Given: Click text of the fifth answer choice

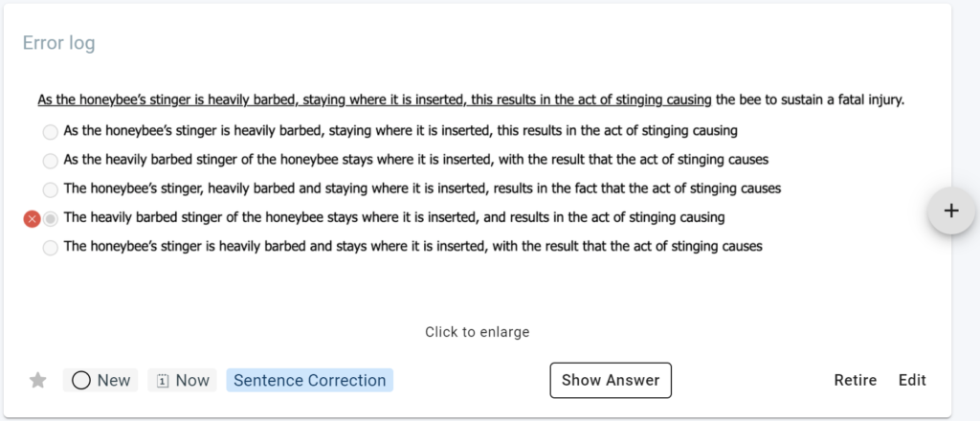Looking at the screenshot, I should coord(413,247).
